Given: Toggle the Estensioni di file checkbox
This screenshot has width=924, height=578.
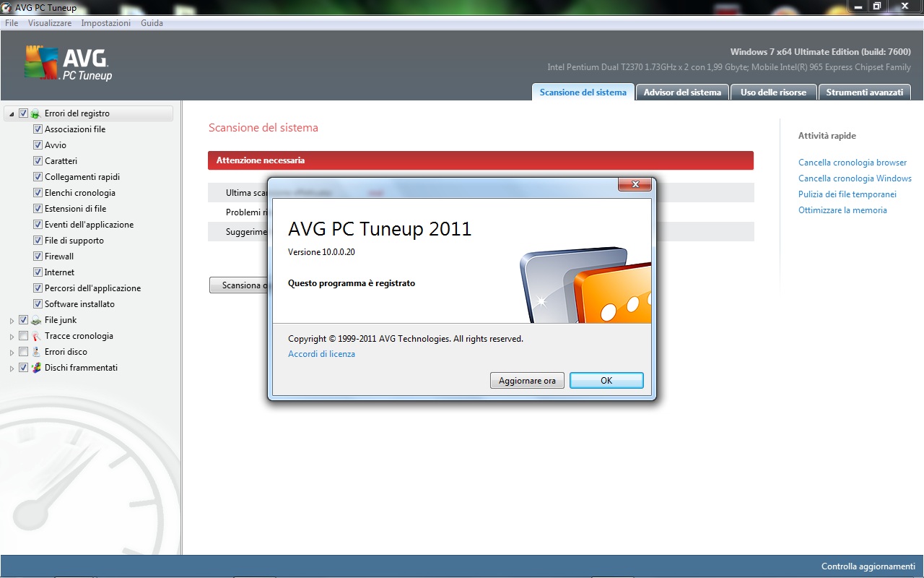Looking at the screenshot, I should [38, 209].
